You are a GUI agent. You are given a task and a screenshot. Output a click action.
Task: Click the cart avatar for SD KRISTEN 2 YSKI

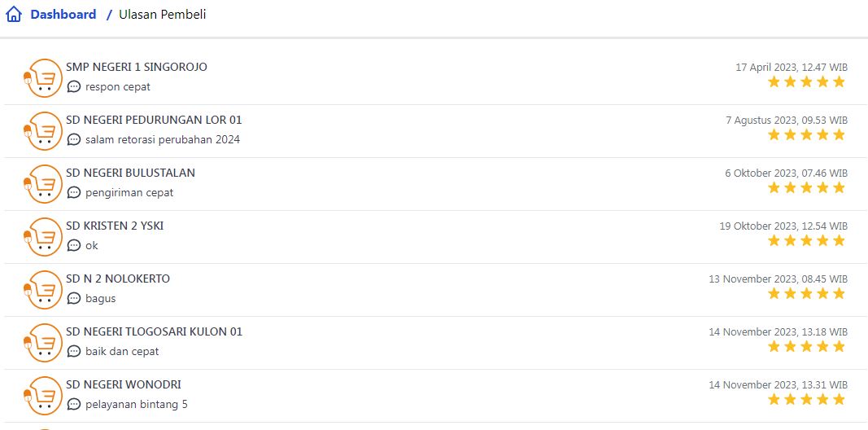click(x=44, y=237)
